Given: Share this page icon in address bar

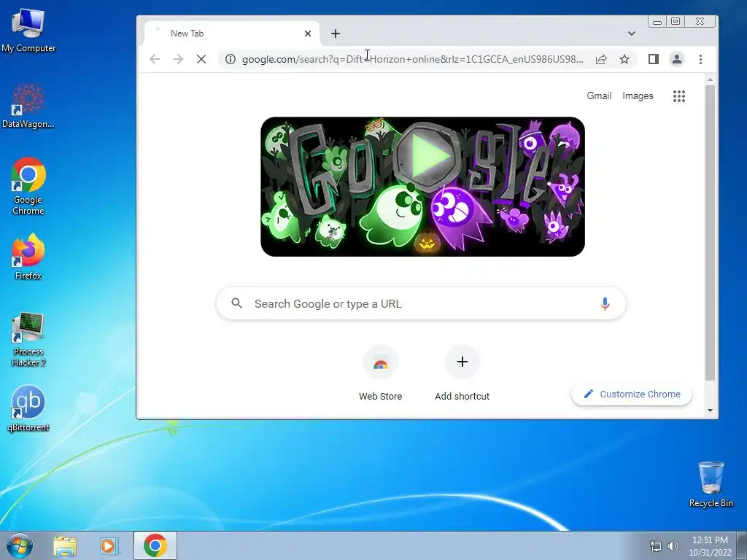Looking at the screenshot, I should (x=601, y=59).
